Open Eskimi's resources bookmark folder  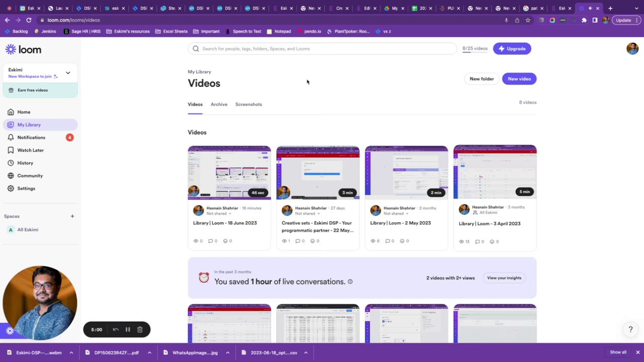tap(128, 31)
